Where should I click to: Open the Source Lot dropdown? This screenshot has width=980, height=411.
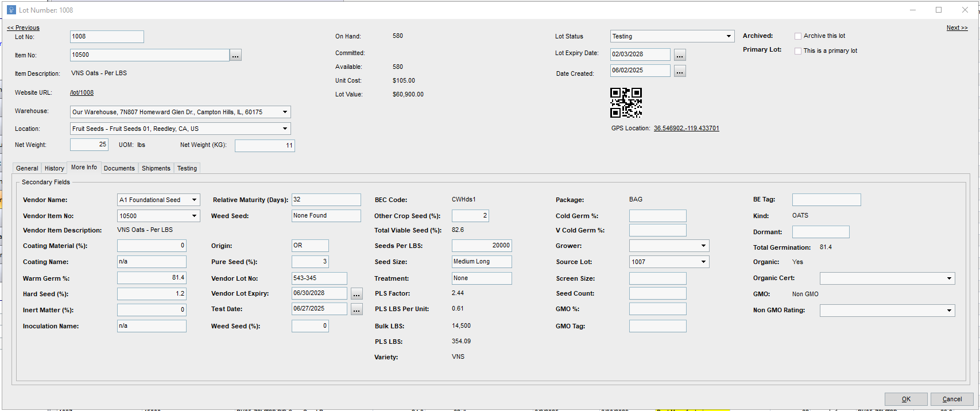pyautogui.click(x=703, y=262)
